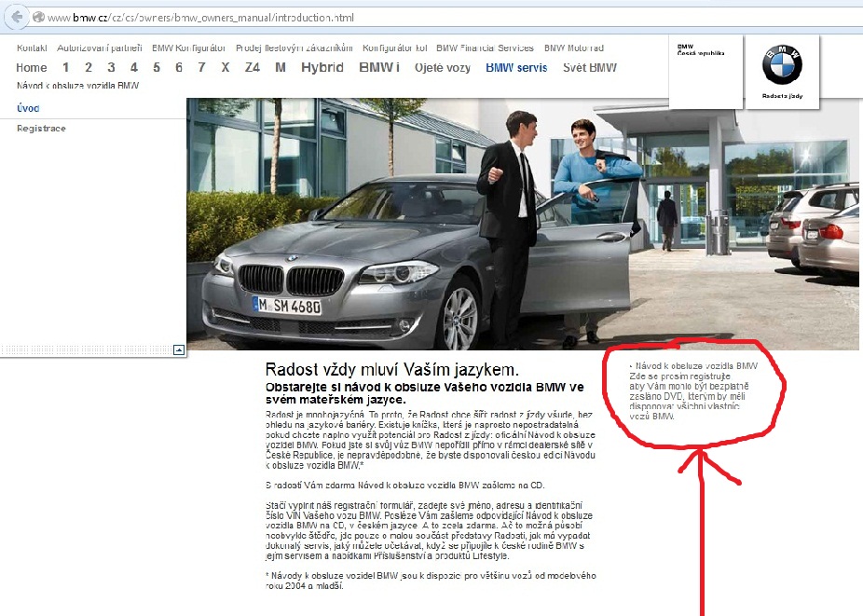The height and width of the screenshot is (616, 863).
Task: Click heading Radost vždy mluví Vaším jazykem
Action: 391,369
